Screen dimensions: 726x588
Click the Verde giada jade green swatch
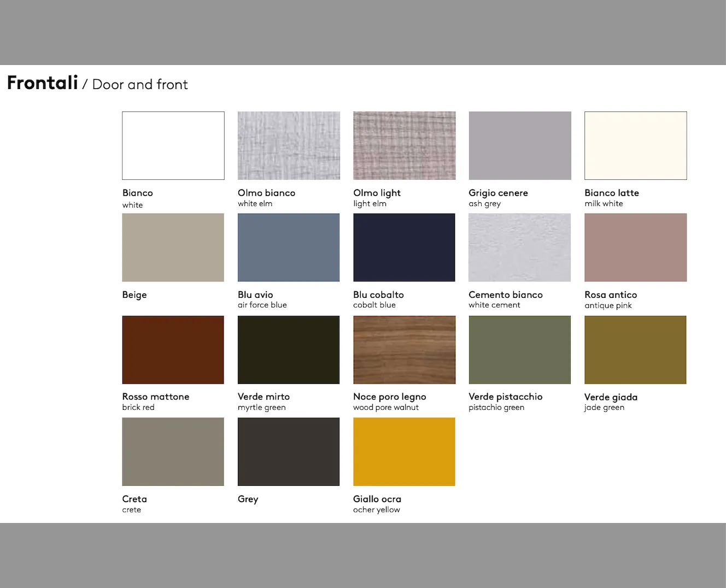coord(635,350)
